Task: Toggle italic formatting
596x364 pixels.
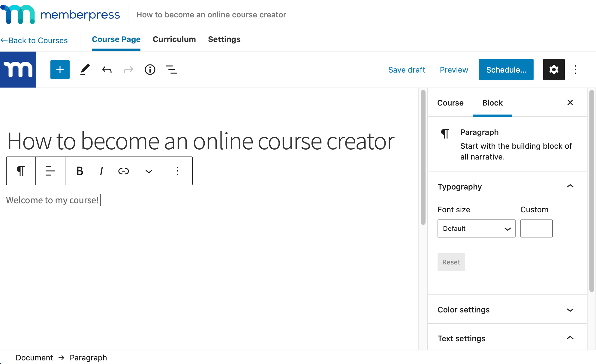Action: coord(101,171)
